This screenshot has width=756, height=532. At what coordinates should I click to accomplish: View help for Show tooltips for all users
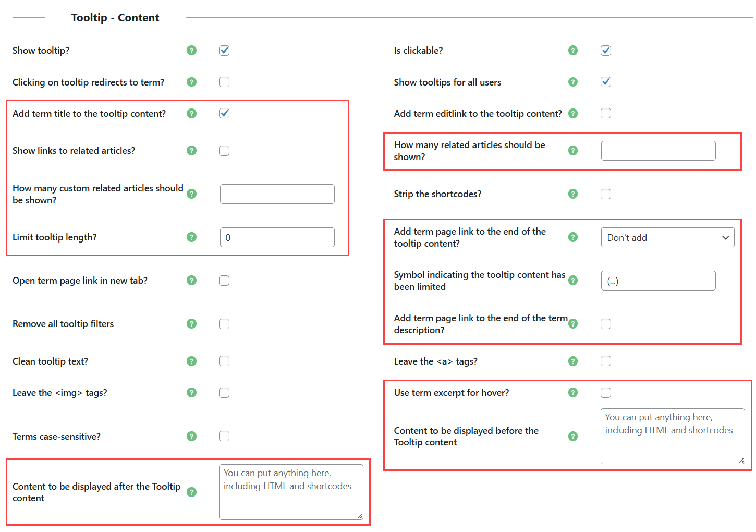(x=573, y=82)
